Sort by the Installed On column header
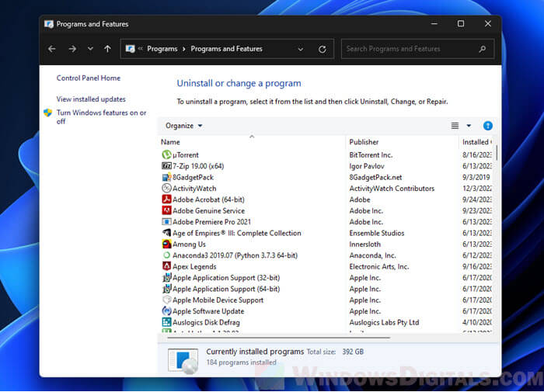Screen dimensions: 544x392 476,142
